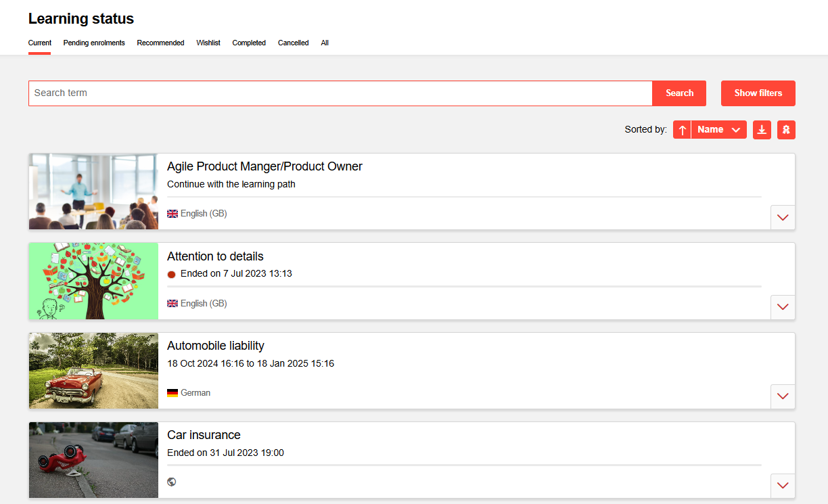Click the Show filters button
The width and height of the screenshot is (828, 504).
pos(758,93)
